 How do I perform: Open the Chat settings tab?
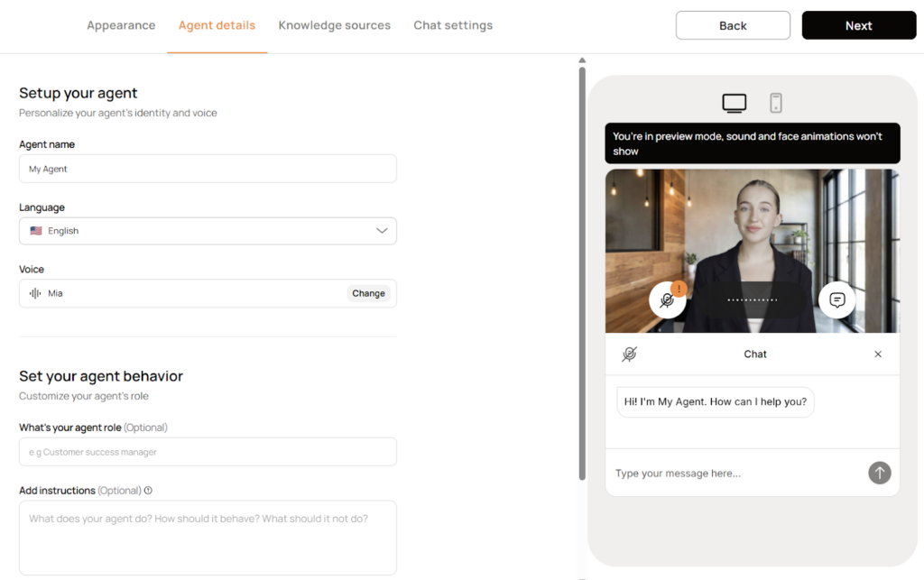click(x=453, y=25)
